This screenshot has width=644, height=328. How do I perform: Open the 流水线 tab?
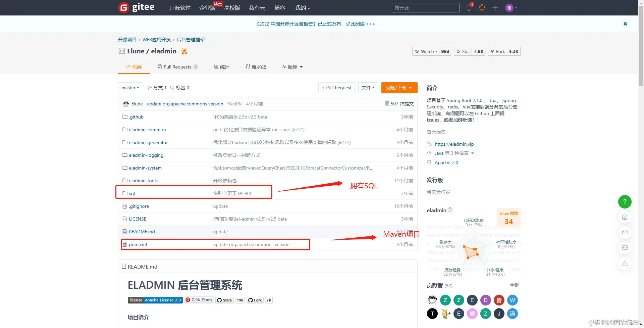pyautogui.click(x=256, y=67)
